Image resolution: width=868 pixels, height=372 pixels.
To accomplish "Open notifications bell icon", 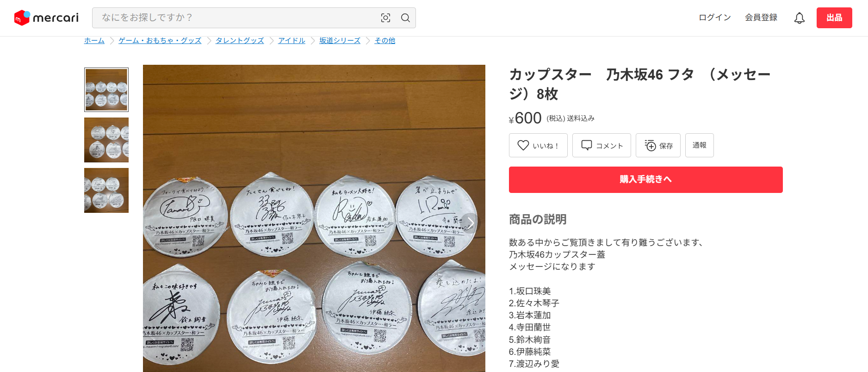I will [800, 18].
